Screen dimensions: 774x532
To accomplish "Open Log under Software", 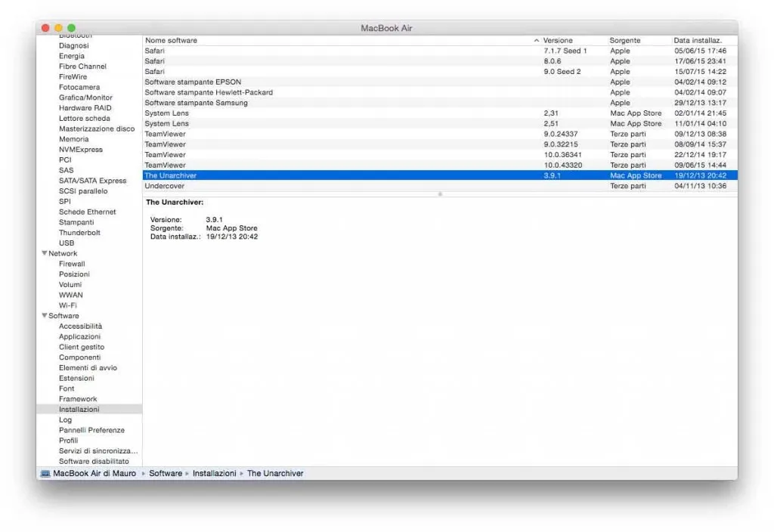I will 65,419.
